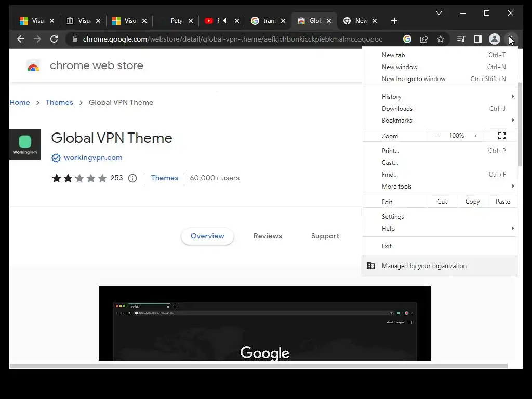Expand the More tools submenu
The image size is (532, 399).
click(x=440, y=187)
